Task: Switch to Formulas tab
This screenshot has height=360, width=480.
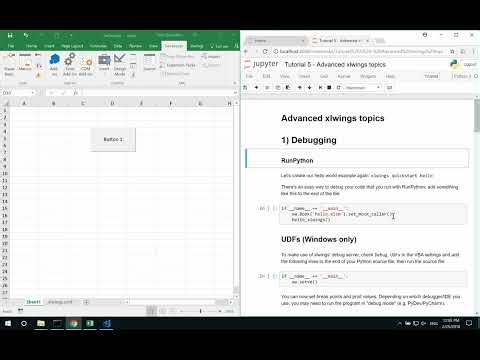Action: point(98,46)
